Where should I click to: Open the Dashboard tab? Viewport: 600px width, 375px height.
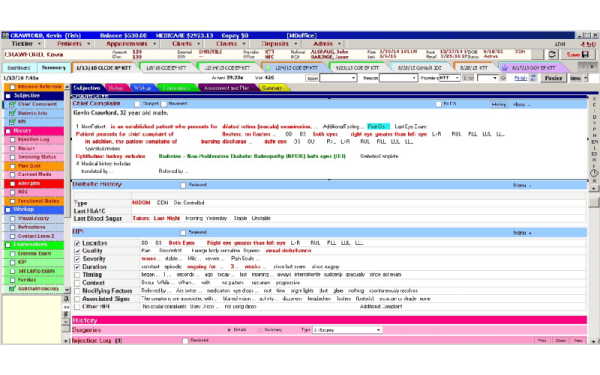[x=19, y=68]
